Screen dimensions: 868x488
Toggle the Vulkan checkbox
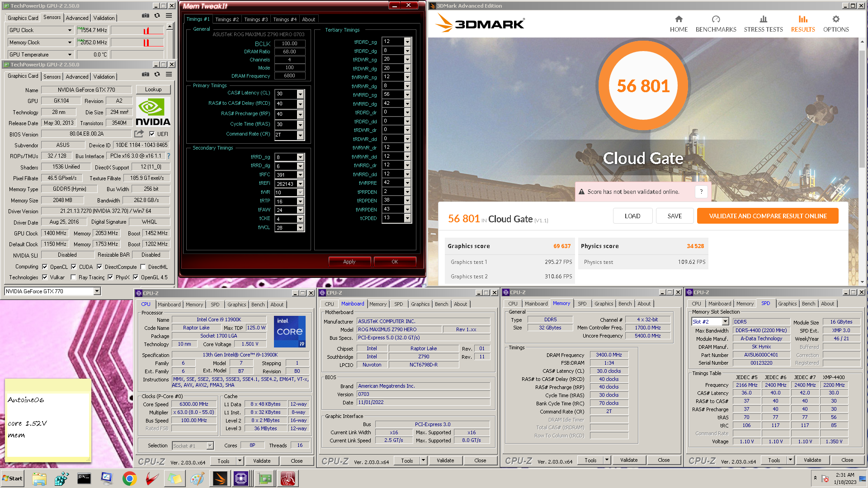[x=45, y=277]
